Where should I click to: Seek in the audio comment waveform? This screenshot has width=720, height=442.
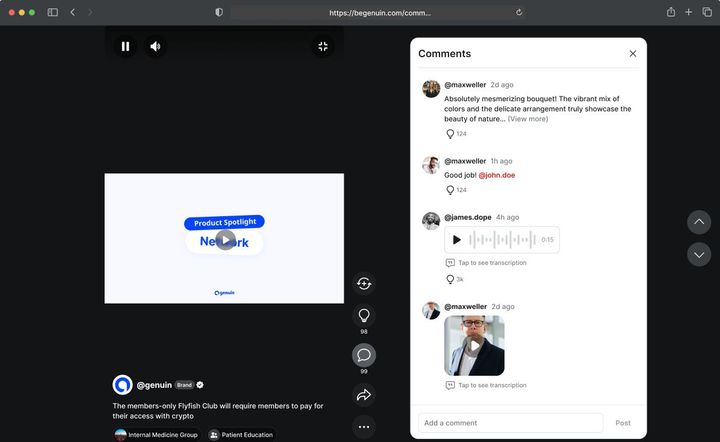pos(502,240)
